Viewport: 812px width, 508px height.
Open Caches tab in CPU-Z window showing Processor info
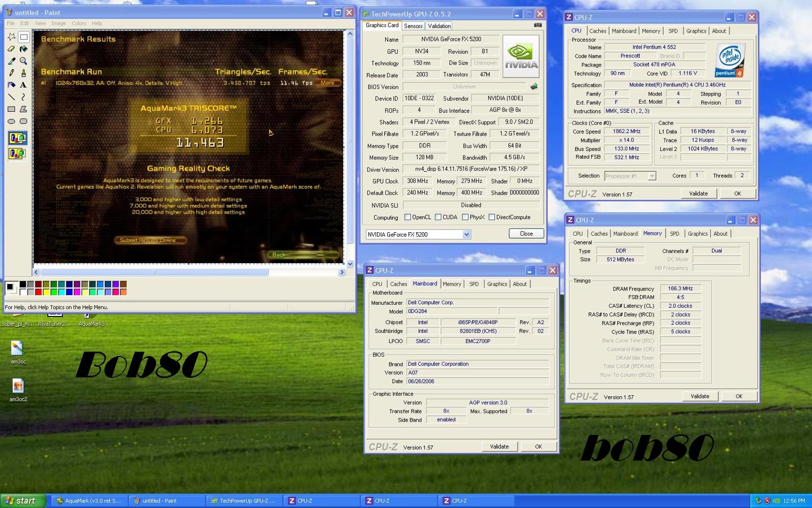pyautogui.click(x=597, y=31)
